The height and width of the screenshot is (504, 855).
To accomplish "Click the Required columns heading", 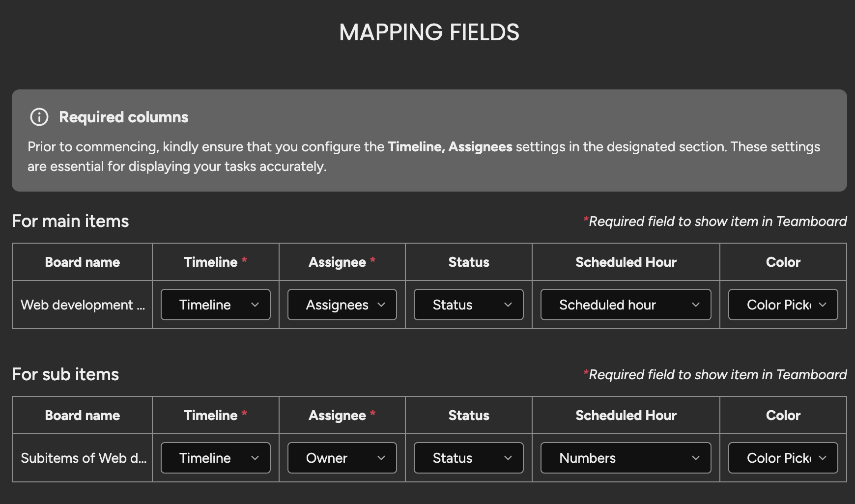I will (124, 117).
